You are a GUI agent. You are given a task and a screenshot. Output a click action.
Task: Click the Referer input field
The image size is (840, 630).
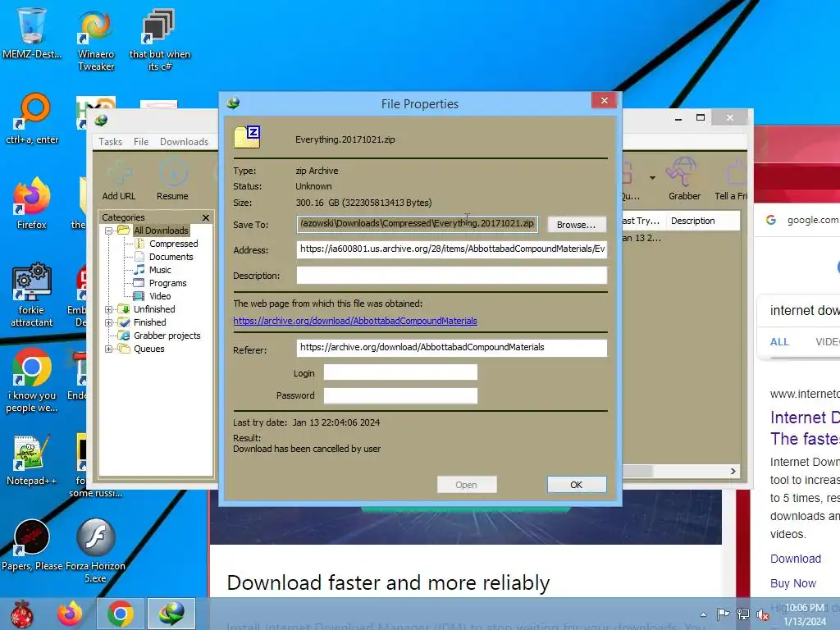[x=452, y=348]
